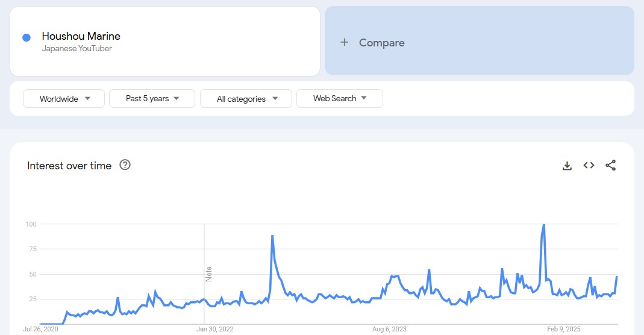Edit the Houshou Marine search term

pos(81,36)
